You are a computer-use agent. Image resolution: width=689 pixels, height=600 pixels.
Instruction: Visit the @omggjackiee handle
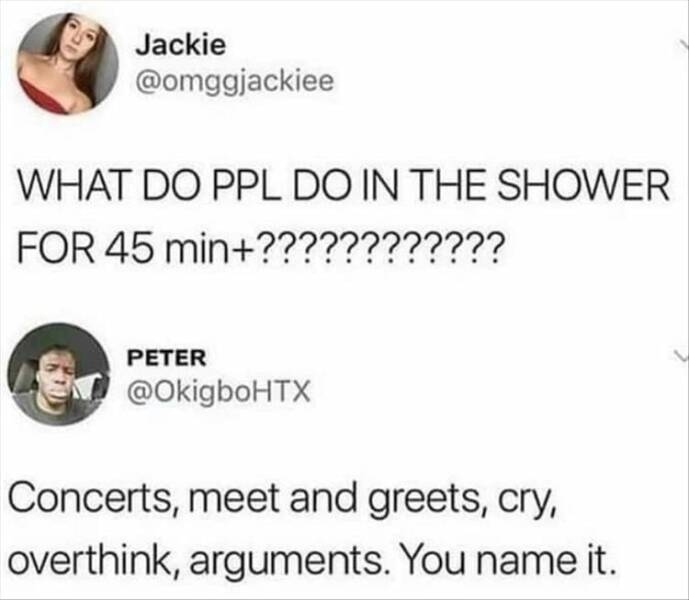point(235,82)
